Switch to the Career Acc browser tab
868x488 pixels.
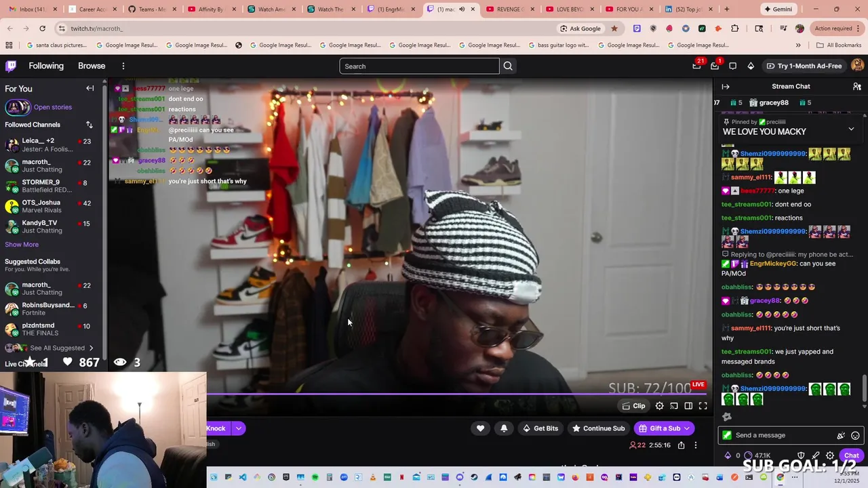pos(95,9)
